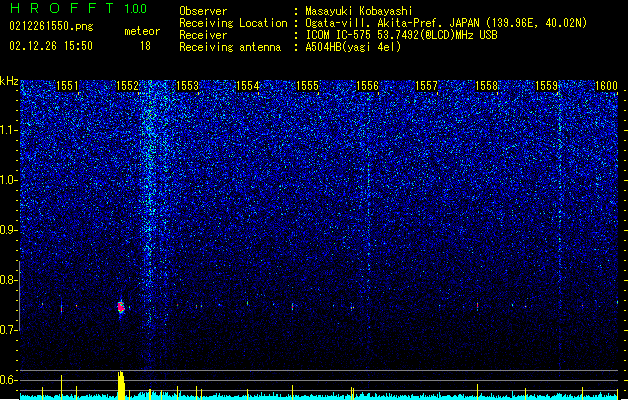Click the 1555 time marker
This screenshot has width=629, height=400.
[307, 86]
